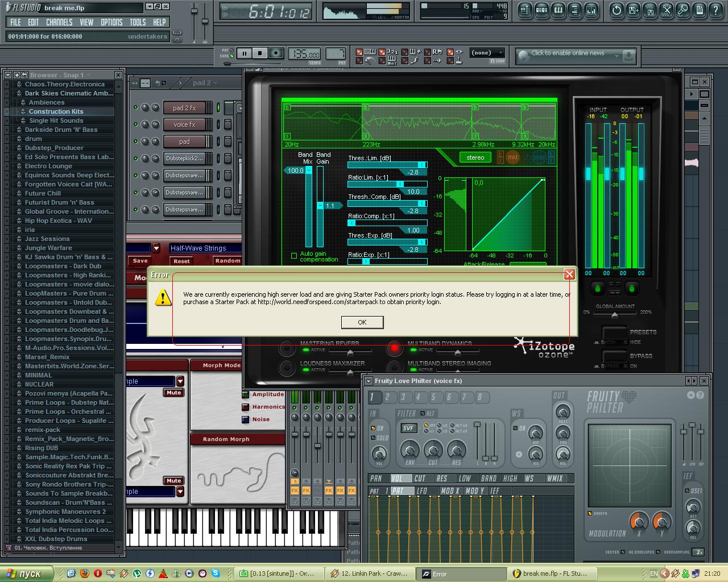
Task: Open the CHANNELS menu
Action: (x=59, y=22)
